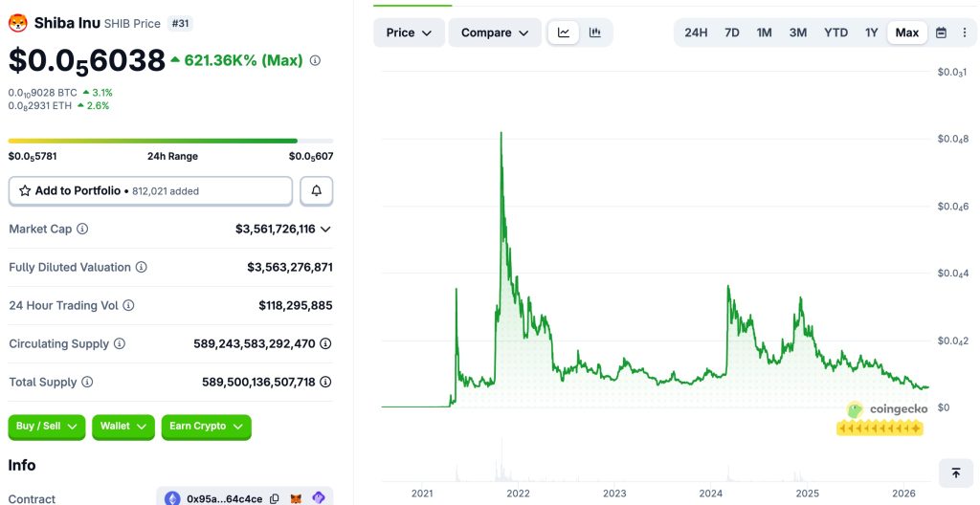Select the 7D chart range
Viewport: 980px width, 505px height.
(x=732, y=33)
